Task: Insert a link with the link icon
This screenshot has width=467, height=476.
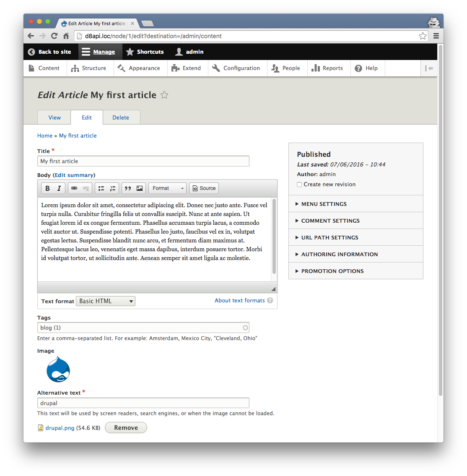Action: click(x=74, y=188)
